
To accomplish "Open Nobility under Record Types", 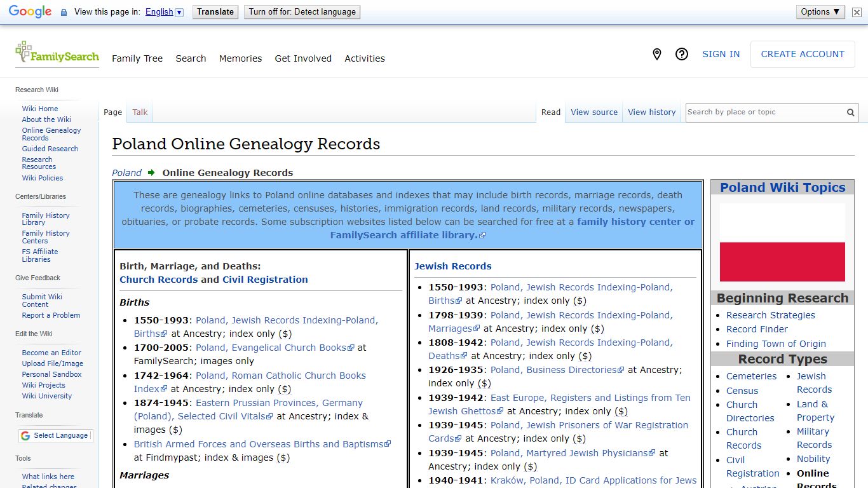I will point(813,459).
